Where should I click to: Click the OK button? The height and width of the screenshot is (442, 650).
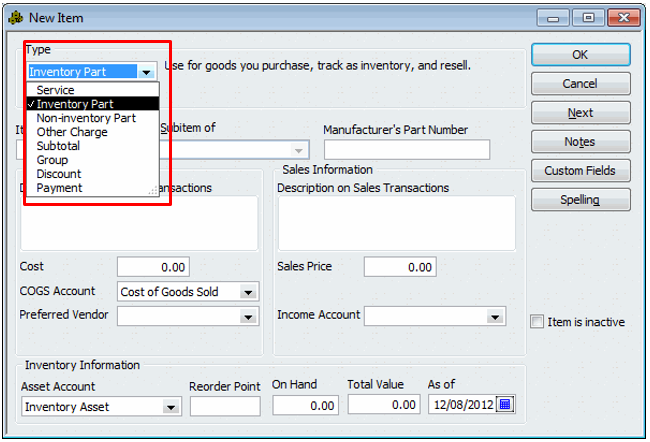580,55
